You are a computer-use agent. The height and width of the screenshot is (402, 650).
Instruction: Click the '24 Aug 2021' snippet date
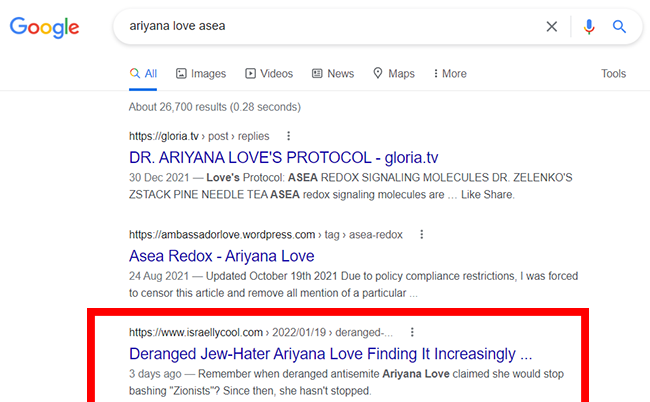[x=159, y=276]
